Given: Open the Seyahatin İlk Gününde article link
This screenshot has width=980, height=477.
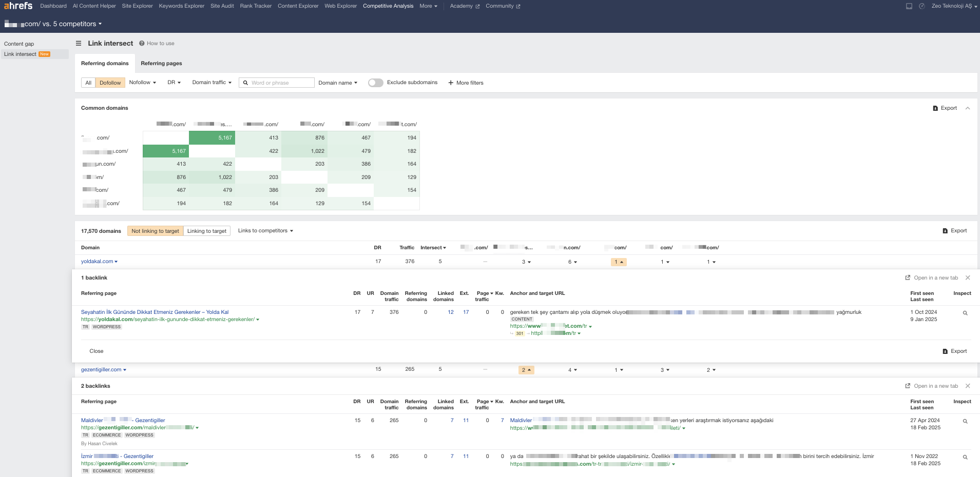Looking at the screenshot, I should (155, 312).
